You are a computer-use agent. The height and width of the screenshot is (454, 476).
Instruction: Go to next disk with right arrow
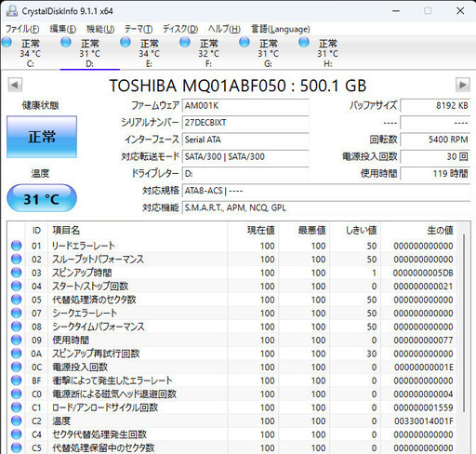463,85
